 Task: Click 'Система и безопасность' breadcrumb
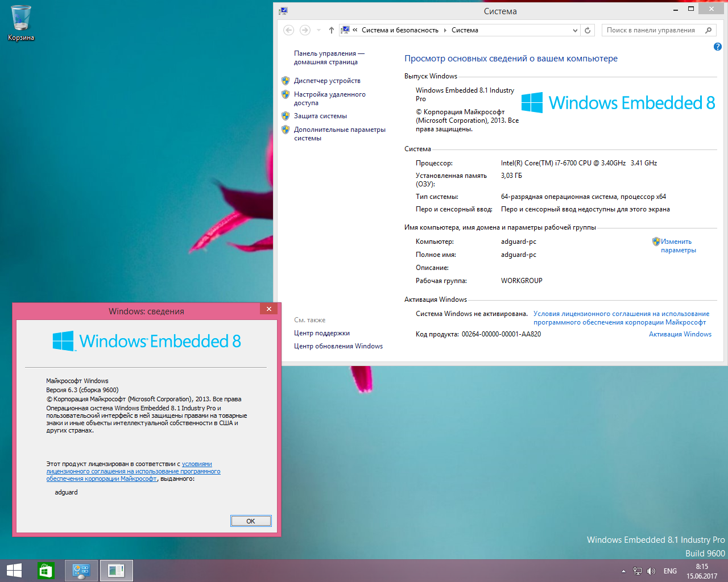[x=400, y=30]
